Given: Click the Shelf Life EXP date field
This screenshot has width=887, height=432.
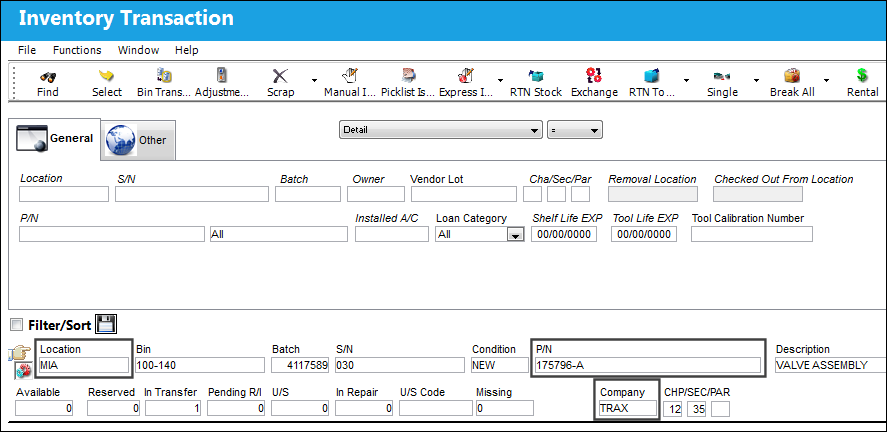Looking at the screenshot, I should click(564, 234).
